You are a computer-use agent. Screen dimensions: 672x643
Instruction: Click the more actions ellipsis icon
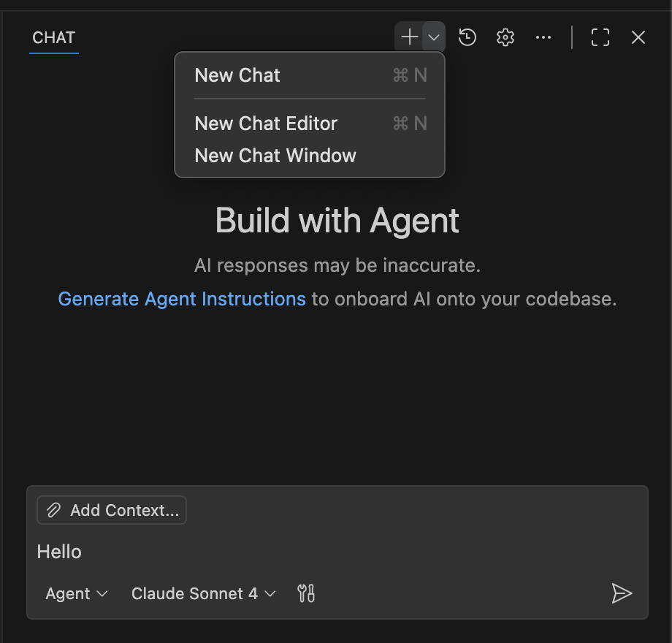[x=543, y=37]
